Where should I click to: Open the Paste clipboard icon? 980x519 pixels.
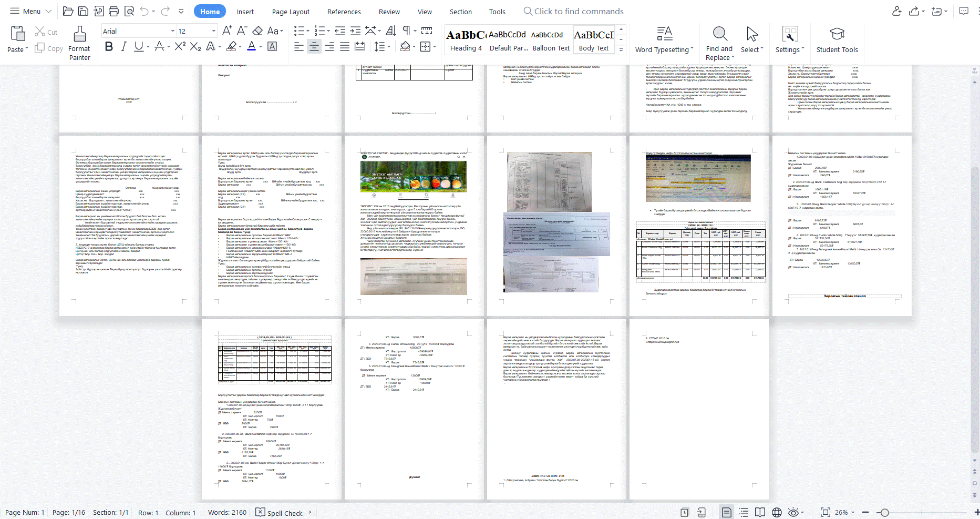click(x=18, y=34)
